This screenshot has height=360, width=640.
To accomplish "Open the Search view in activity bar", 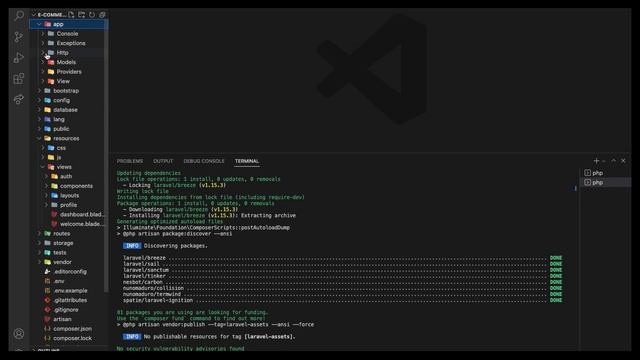I will tap(19, 16).
